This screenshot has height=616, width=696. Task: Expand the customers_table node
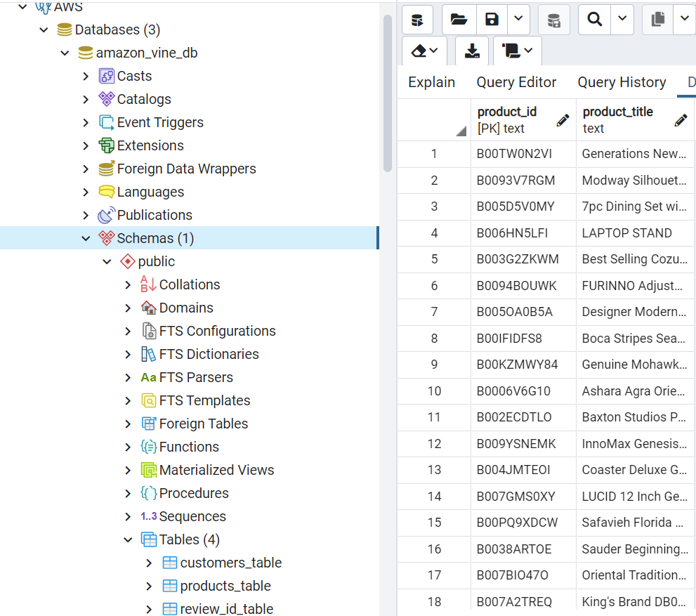(148, 562)
